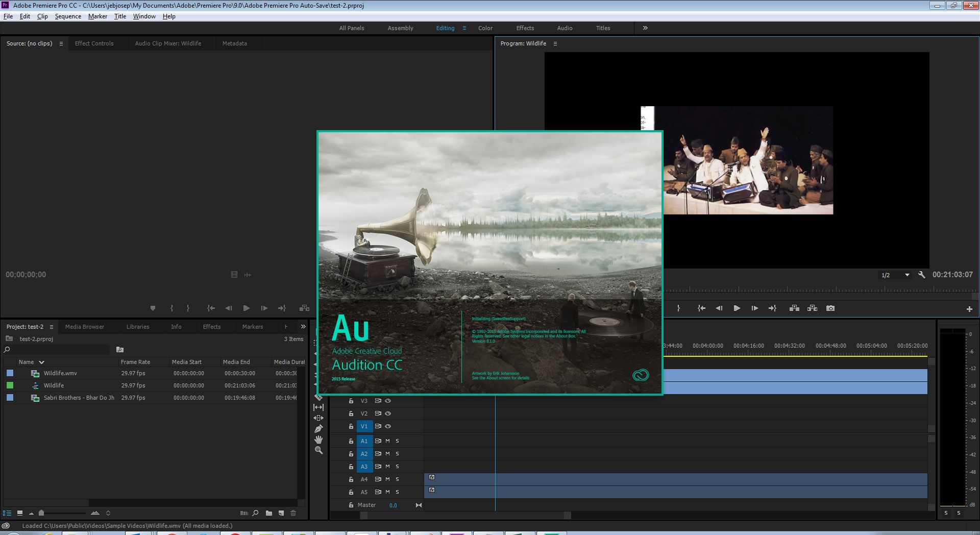
Task: Select the Razor tool in the timeline toolbar
Action: [318, 397]
